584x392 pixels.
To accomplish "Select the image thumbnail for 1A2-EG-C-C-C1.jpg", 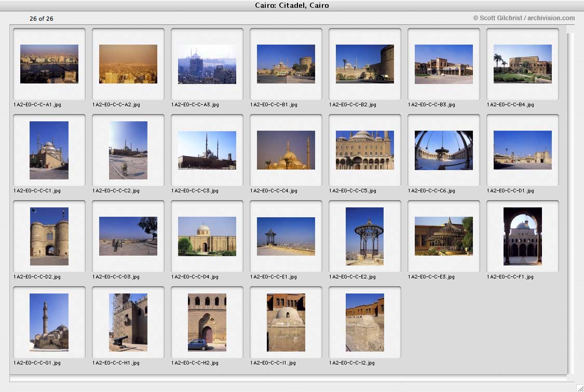I will [49, 150].
